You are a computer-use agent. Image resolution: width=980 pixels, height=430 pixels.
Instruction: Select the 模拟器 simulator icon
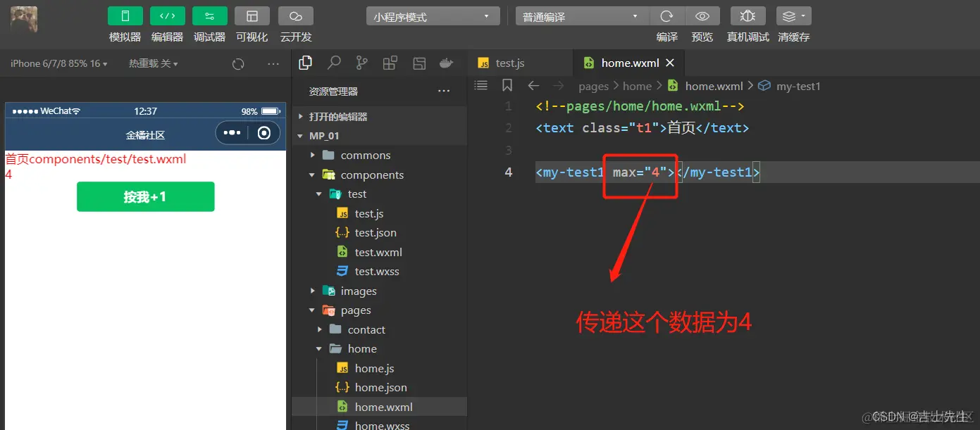[125, 15]
